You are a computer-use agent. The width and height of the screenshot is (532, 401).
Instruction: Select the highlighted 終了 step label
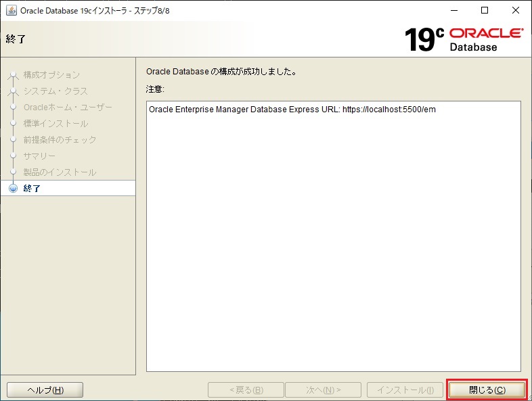click(32, 189)
